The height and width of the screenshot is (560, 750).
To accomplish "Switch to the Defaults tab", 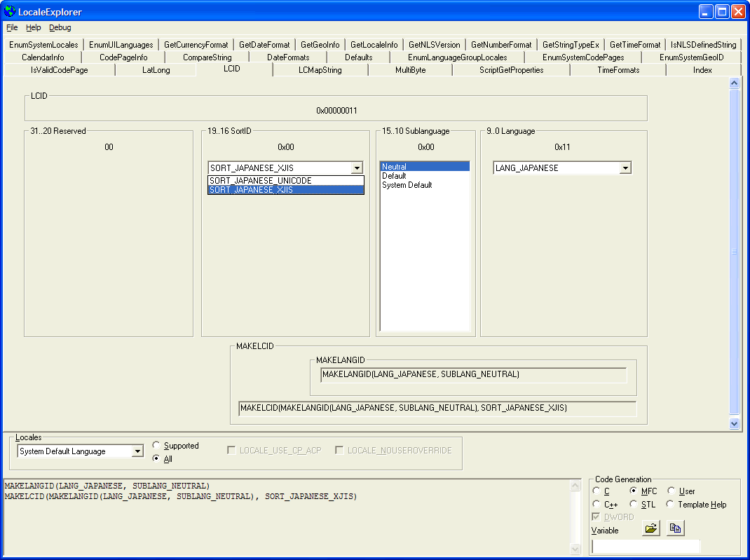I will pyautogui.click(x=359, y=57).
